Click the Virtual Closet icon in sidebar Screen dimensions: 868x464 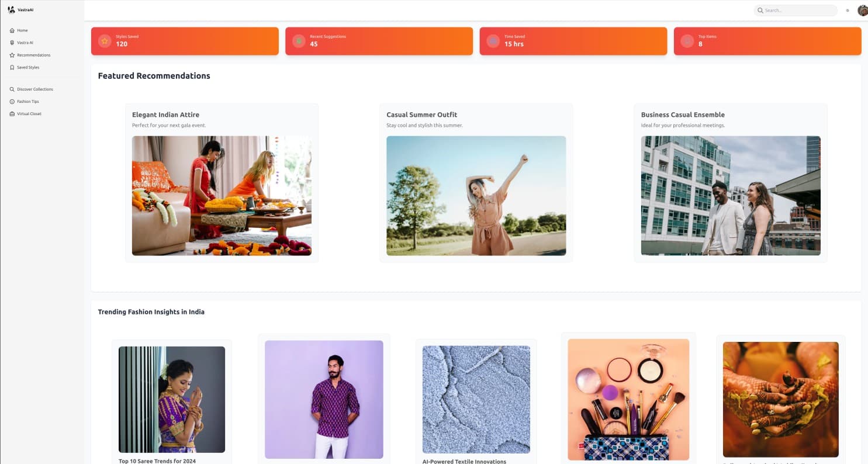[12, 114]
